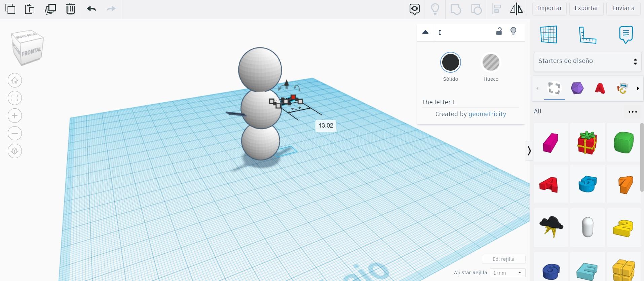Viewport: 644px width, 281px height.
Task: Open the Align tool
Action: (x=497, y=9)
